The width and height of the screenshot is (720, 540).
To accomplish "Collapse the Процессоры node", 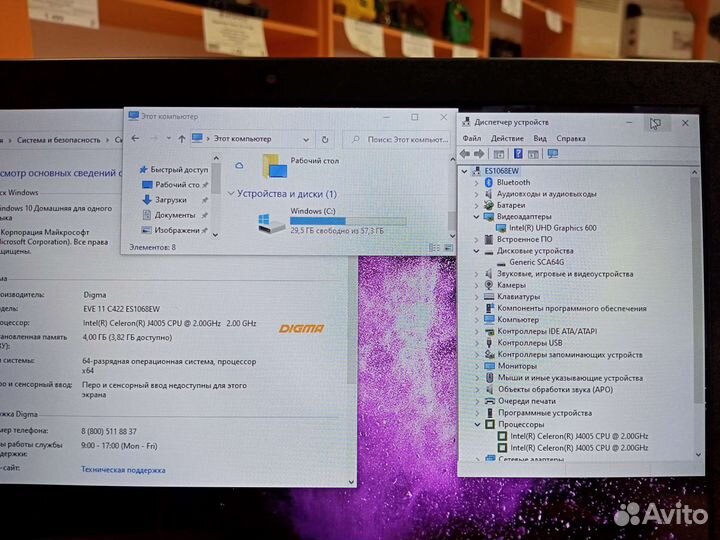I will point(477,425).
